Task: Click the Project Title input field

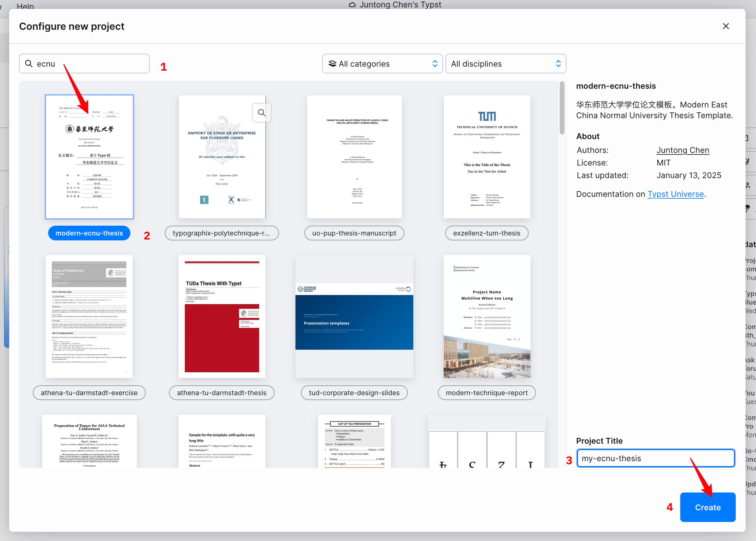Action: pyautogui.click(x=655, y=458)
